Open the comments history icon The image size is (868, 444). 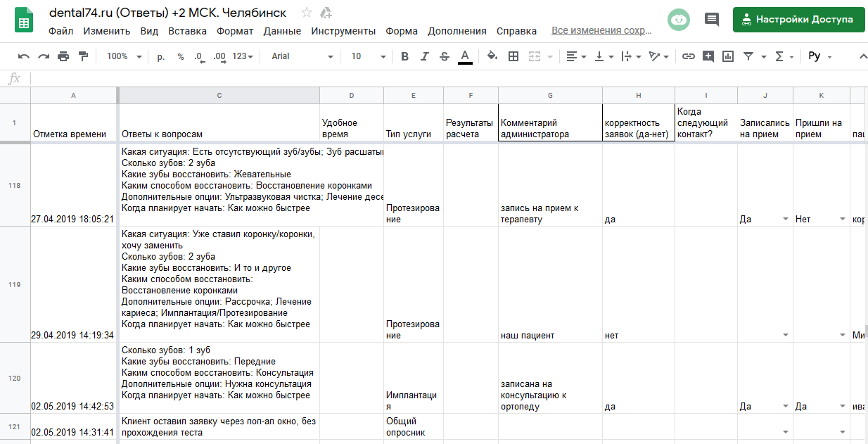(x=712, y=20)
